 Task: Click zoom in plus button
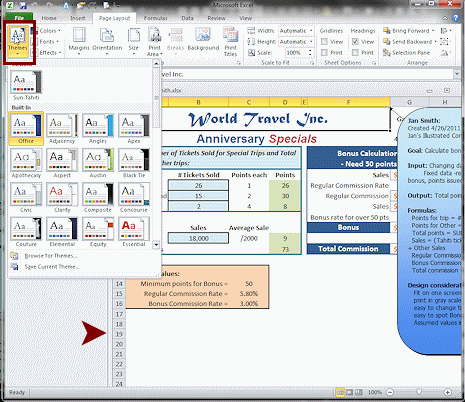click(x=448, y=392)
